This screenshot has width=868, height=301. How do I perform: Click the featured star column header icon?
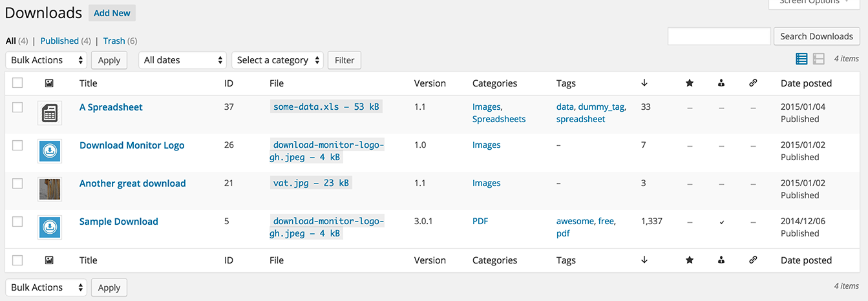689,83
